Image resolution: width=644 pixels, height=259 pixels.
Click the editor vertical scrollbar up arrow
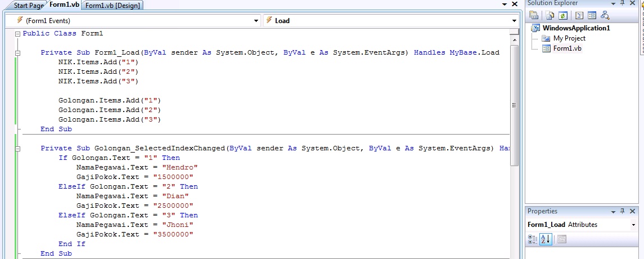coord(514,39)
